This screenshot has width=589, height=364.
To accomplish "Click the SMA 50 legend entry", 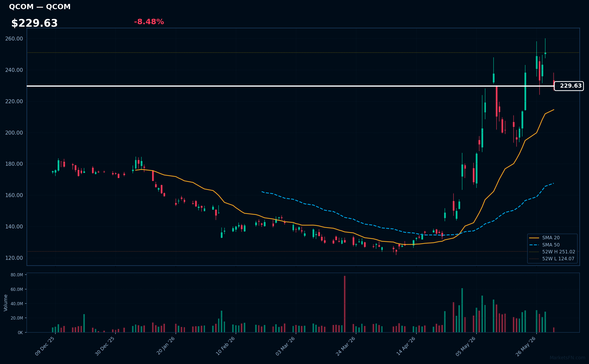I will click(544, 245).
